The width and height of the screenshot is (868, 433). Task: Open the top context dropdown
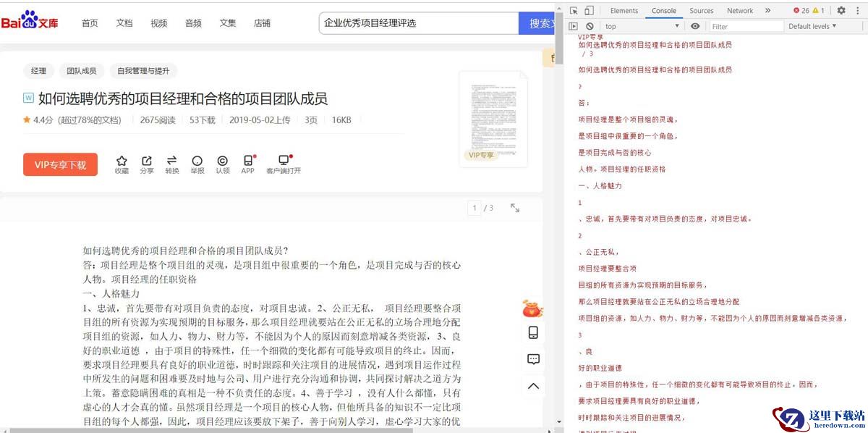coord(642,26)
